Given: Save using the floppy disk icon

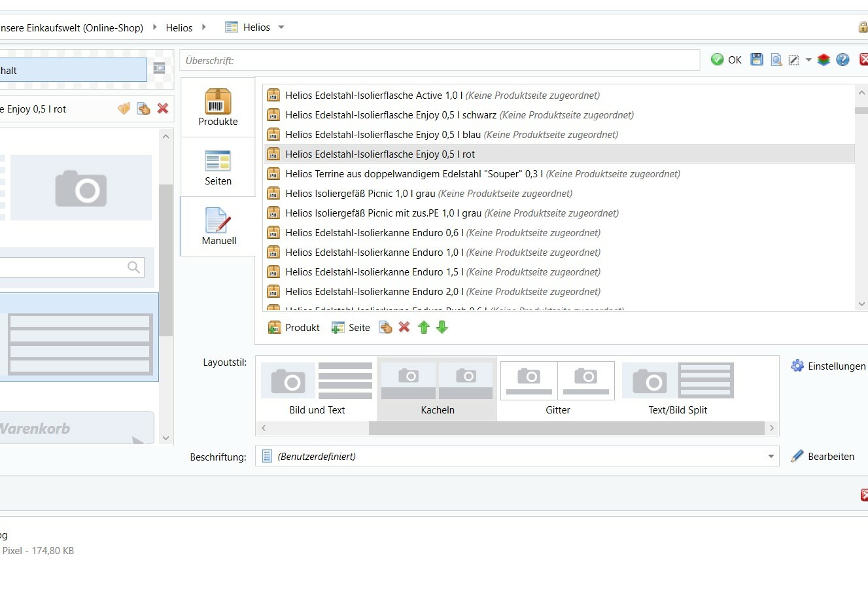Looking at the screenshot, I should click(757, 60).
